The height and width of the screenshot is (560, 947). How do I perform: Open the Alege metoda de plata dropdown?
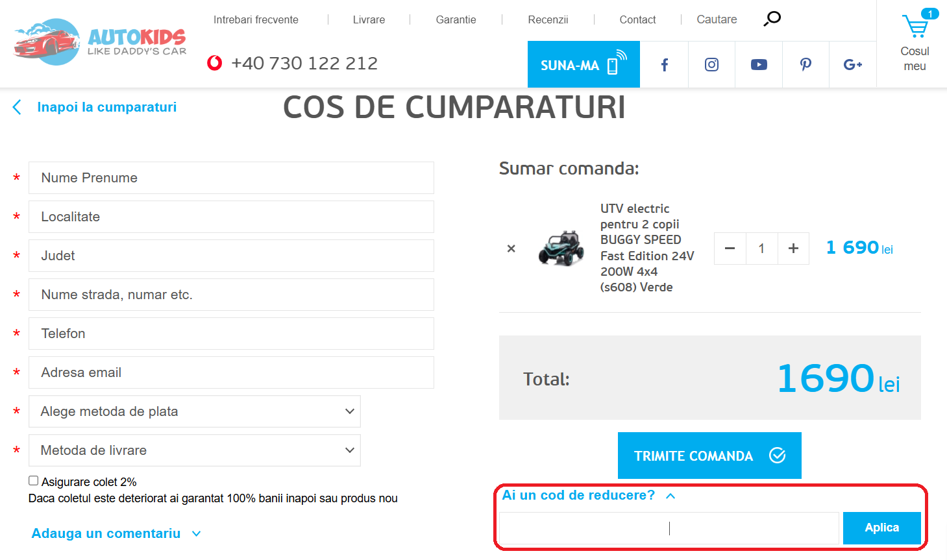pos(194,411)
